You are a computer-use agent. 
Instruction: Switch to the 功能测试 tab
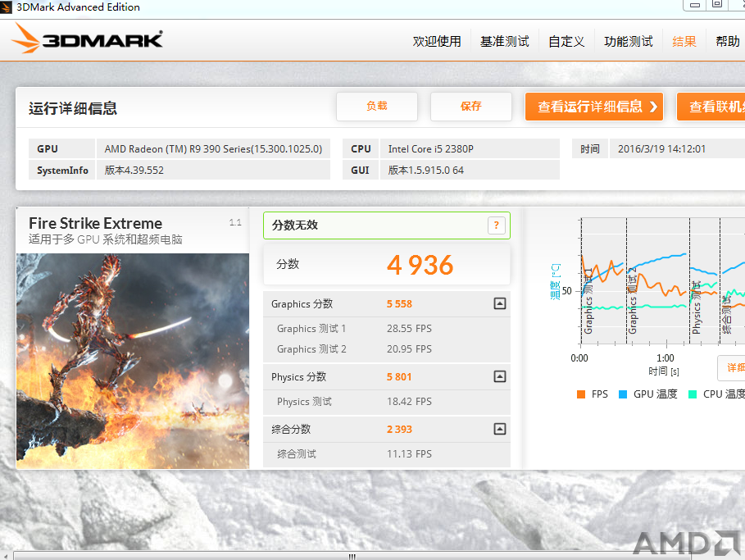tap(628, 41)
